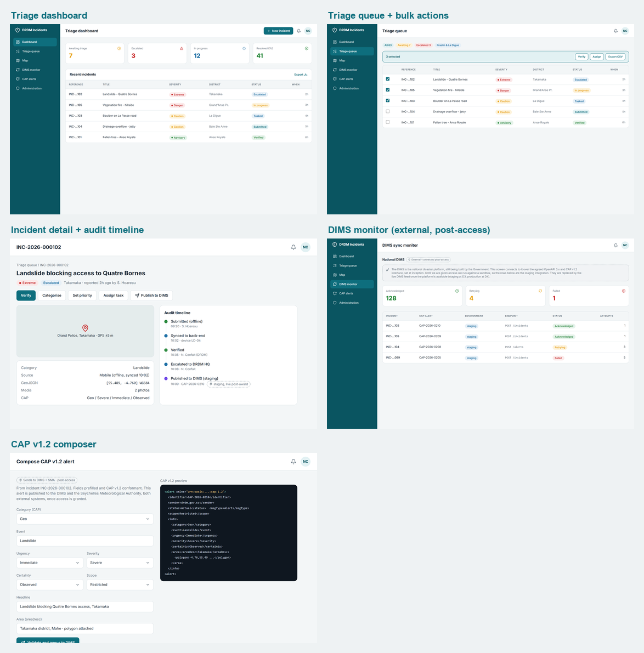Uncheck the Vegetation fire - hillside row checkbox
The image size is (644, 653).
point(387,90)
